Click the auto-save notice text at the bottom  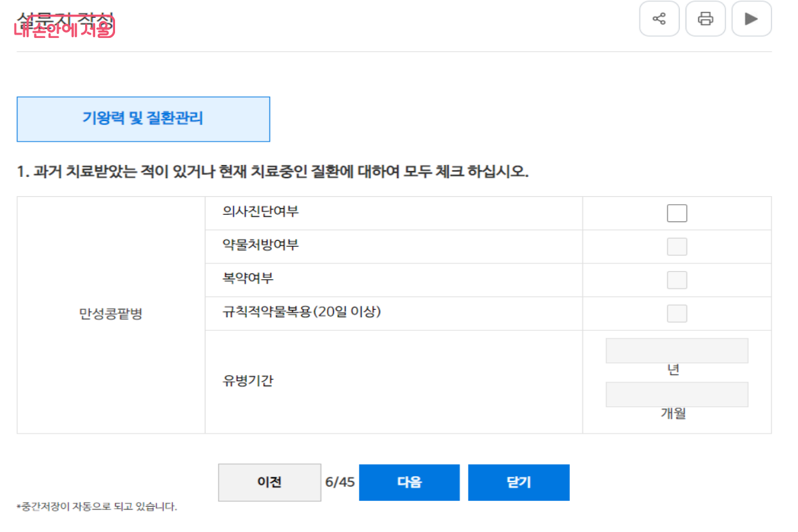97,507
